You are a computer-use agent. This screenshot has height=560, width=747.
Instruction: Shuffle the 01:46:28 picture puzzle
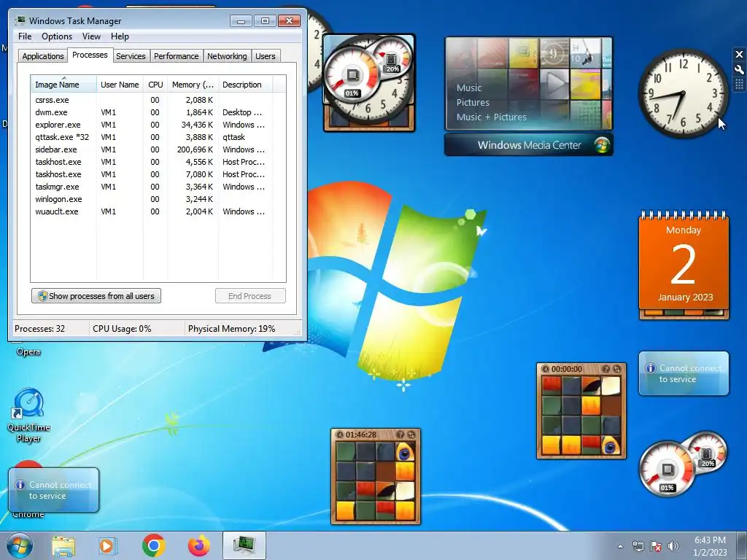point(411,435)
